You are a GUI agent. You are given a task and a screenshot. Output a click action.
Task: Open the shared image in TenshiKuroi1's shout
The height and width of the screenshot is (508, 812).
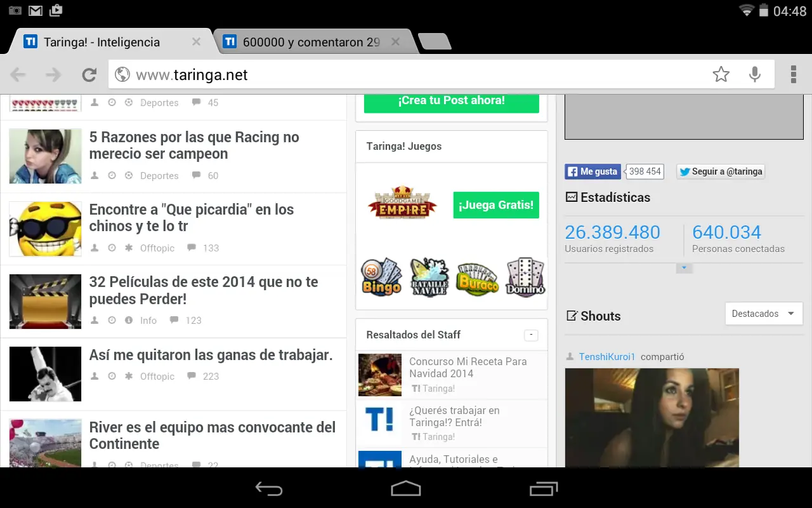[652, 418]
